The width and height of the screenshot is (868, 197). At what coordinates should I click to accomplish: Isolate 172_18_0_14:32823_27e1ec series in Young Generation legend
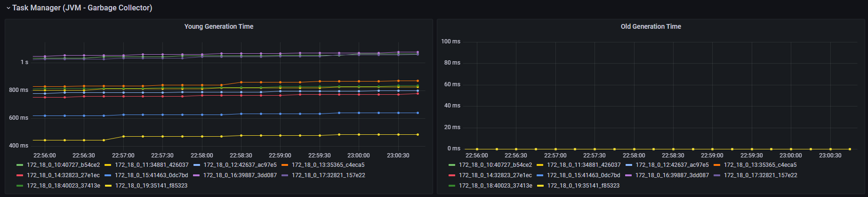pyautogui.click(x=63, y=175)
